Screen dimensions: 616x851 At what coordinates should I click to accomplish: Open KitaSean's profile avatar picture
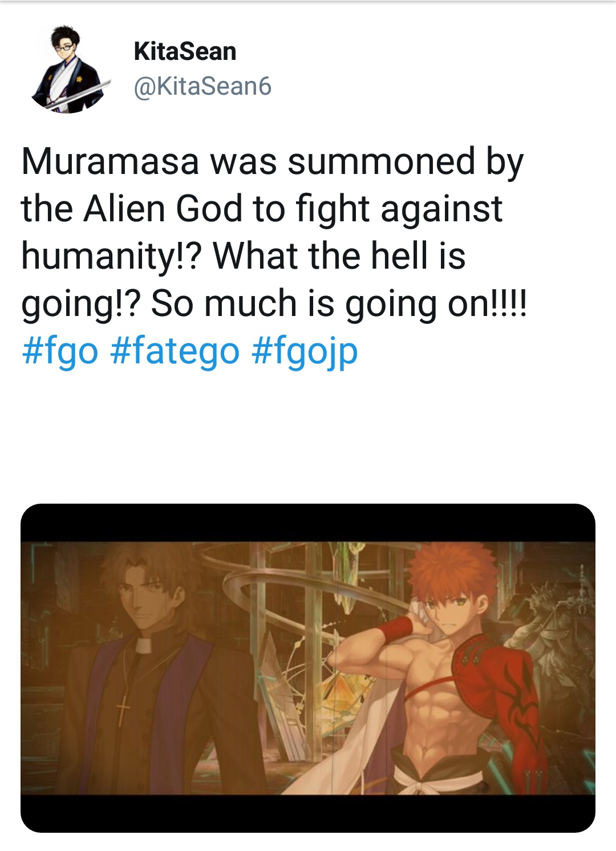click(68, 69)
